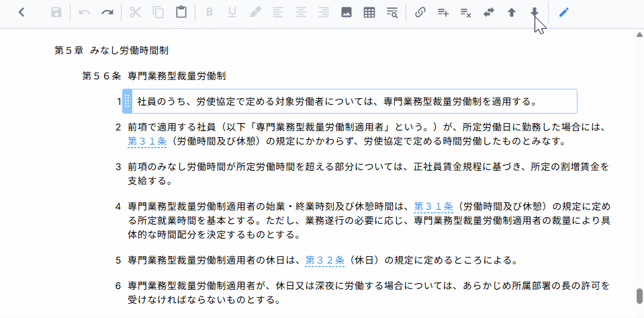Click the article title 専門業務型裁量労働制

click(x=177, y=76)
